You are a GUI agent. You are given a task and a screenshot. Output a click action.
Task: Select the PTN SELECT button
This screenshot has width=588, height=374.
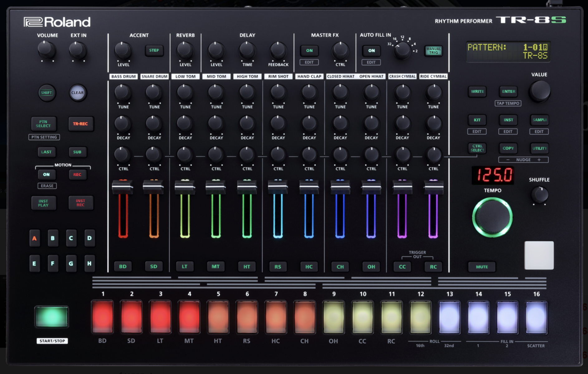tap(43, 124)
